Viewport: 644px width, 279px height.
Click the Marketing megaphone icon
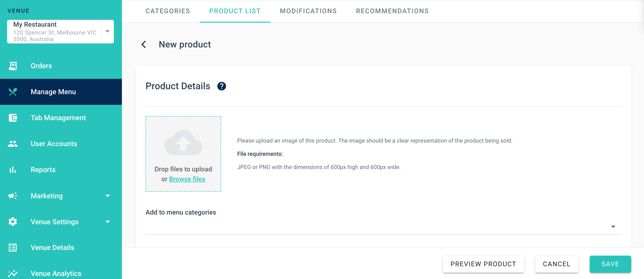click(13, 196)
